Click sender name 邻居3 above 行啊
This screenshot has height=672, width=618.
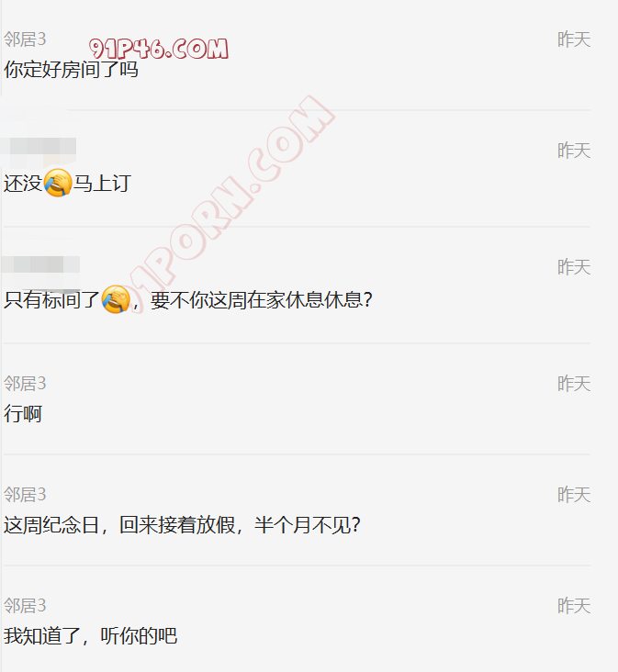[25, 384]
